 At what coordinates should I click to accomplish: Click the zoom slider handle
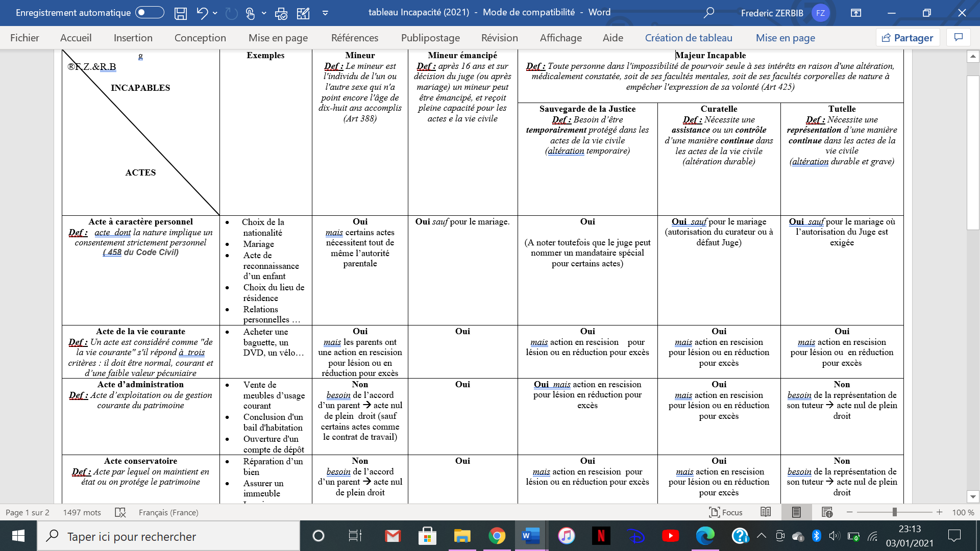[894, 512]
